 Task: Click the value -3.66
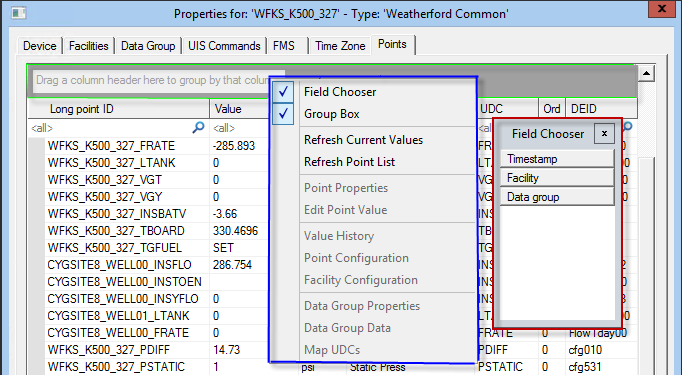(x=225, y=214)
